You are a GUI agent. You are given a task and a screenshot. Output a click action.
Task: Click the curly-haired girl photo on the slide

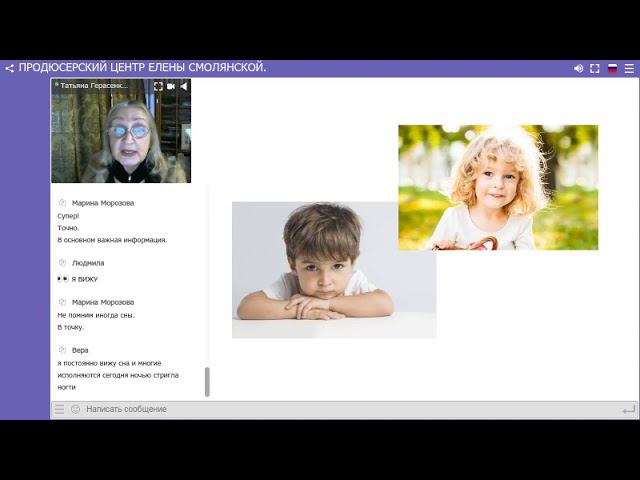coord(498,187)
